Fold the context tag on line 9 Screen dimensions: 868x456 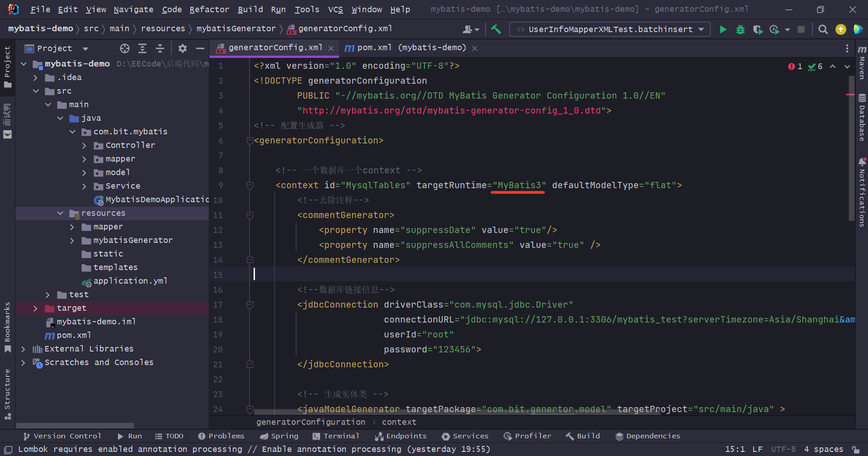click(250, 185)
